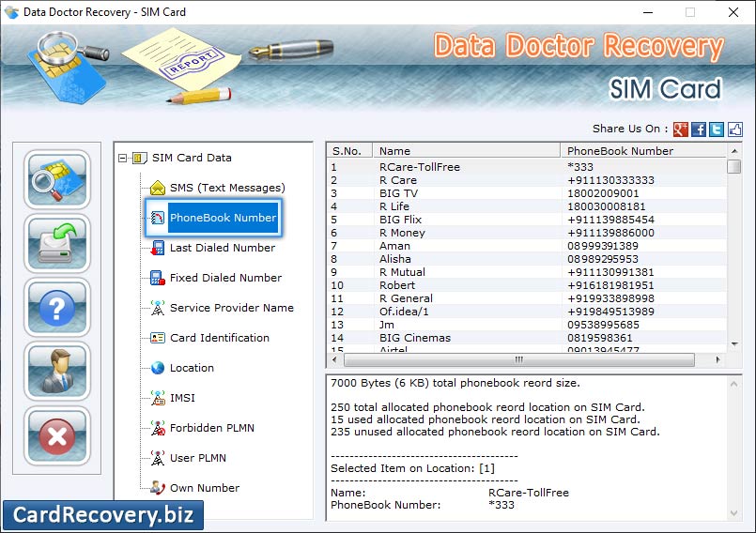Close the Data Doctor Recovery window
The width and height of the screenshot is (756, 533).
pyautogui.click(x=733, y=12)
